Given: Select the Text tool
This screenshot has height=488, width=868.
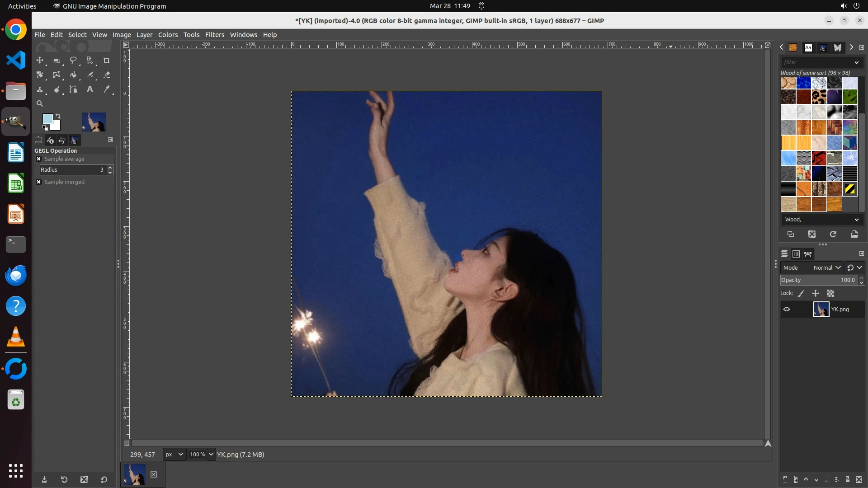Looking at the screenshot, I should tap(90, 89).
